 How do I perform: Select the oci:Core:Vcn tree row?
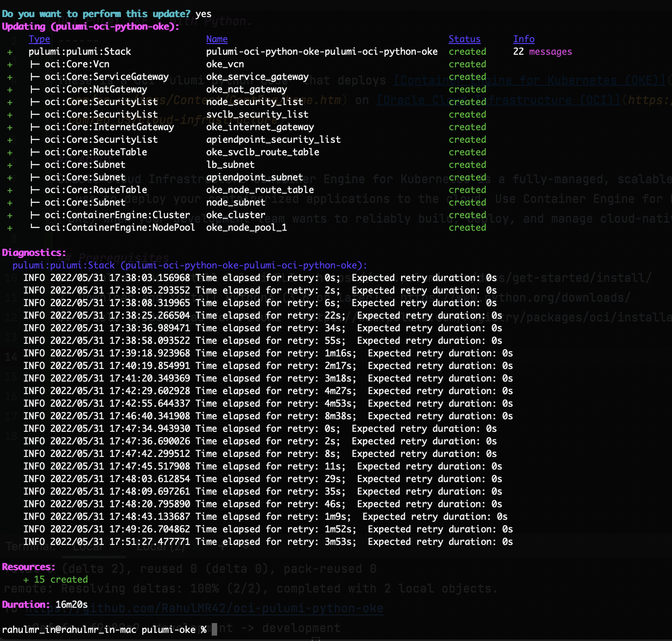coord(70,64)
